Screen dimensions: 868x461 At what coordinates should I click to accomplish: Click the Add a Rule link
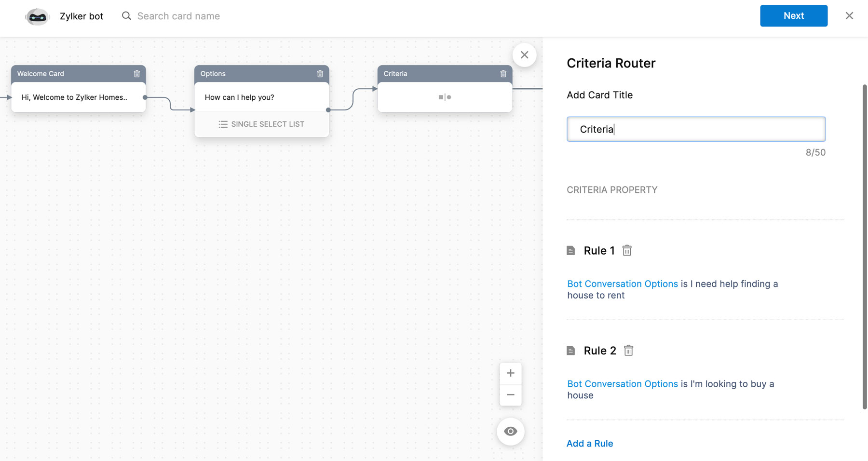tap(590, 444)
